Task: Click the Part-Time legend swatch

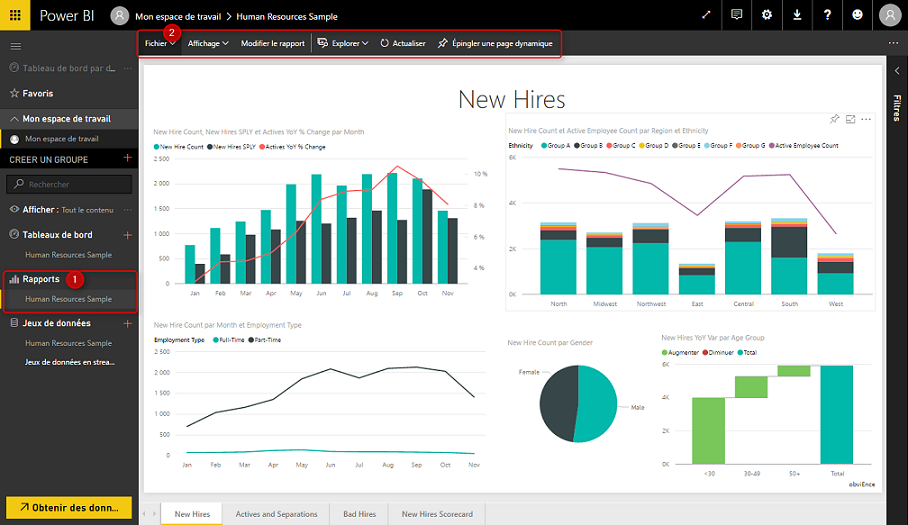Action: click(251, 340)
